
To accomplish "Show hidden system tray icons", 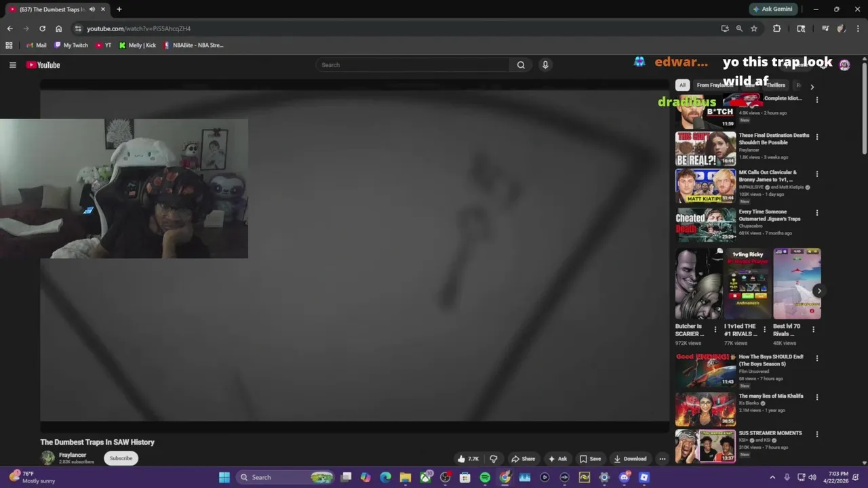I will tap(772, 477).
